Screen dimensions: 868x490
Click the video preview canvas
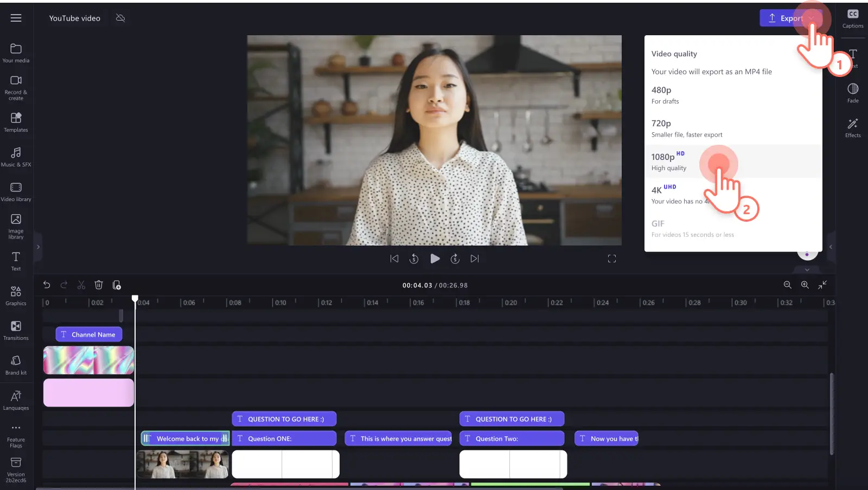435,140
